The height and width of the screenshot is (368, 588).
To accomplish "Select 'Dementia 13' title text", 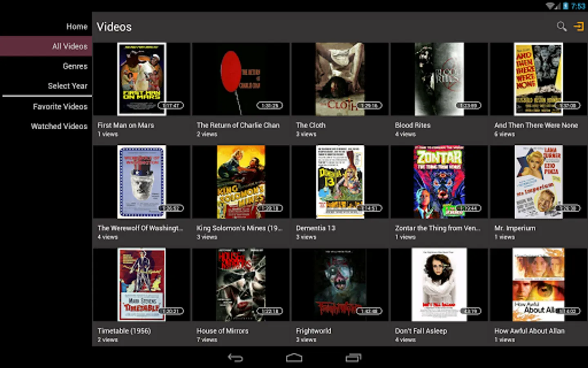I will (316, 228).
